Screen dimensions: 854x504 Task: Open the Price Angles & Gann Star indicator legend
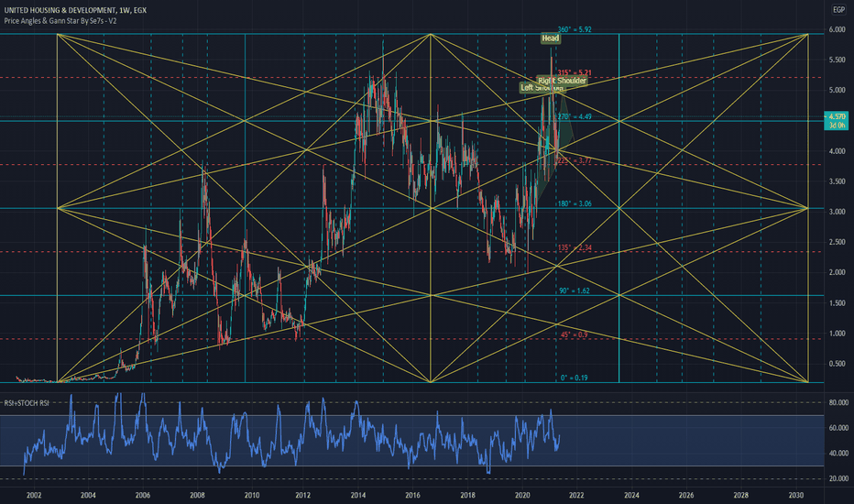60,21
